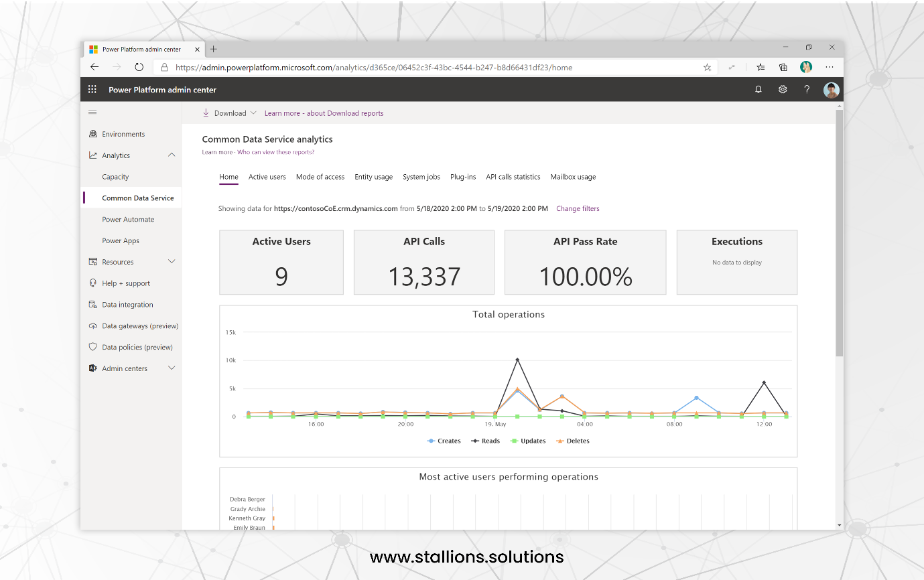Click the Admin centers sidebar icon
This screenshot has width=924, height=580.
93,368
